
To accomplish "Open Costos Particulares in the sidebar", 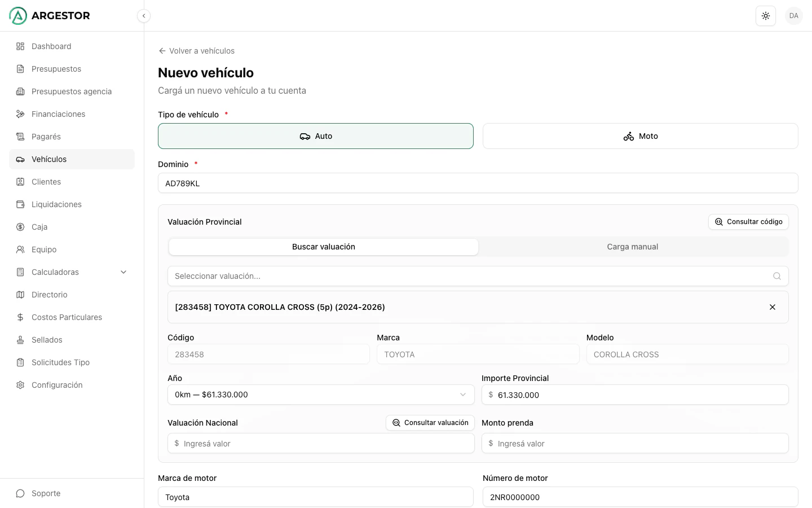I will (72, 317).
